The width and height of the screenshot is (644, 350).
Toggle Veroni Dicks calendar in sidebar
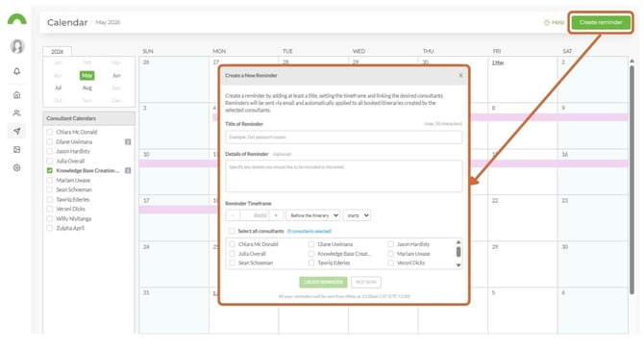(x=50, y=209)
